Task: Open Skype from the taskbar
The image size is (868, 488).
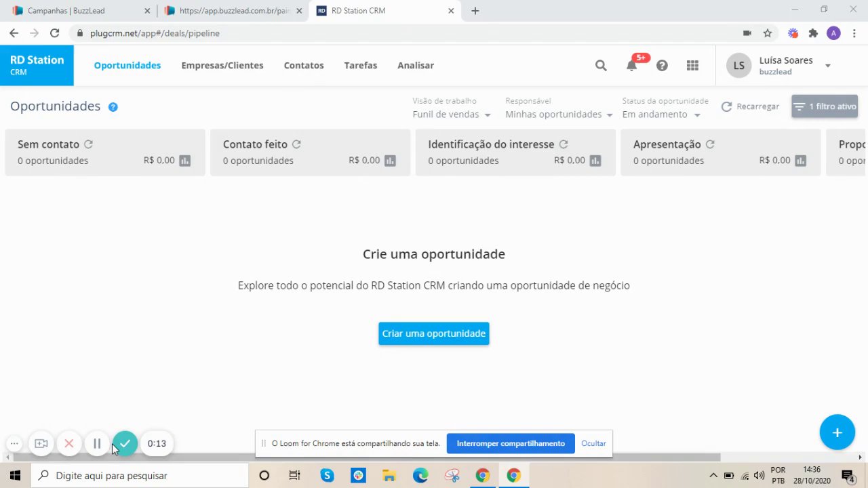Action: click(x=327, y=475)
